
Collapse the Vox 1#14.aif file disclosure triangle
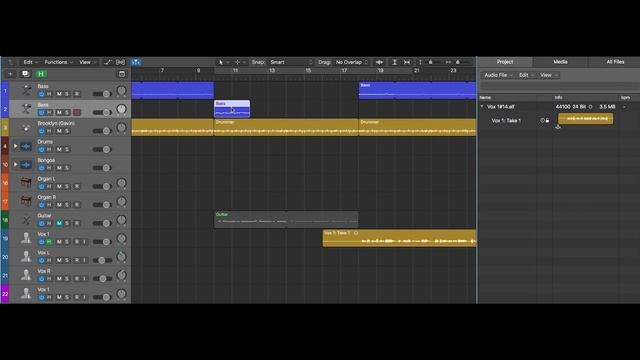click(482, 107)
